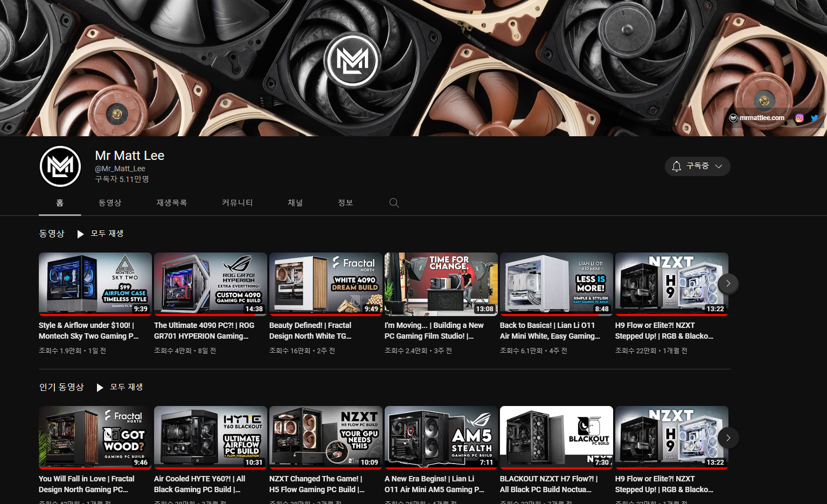
Task: Expand the 구독중 subscription dropdown chevron
Action: 719,166
